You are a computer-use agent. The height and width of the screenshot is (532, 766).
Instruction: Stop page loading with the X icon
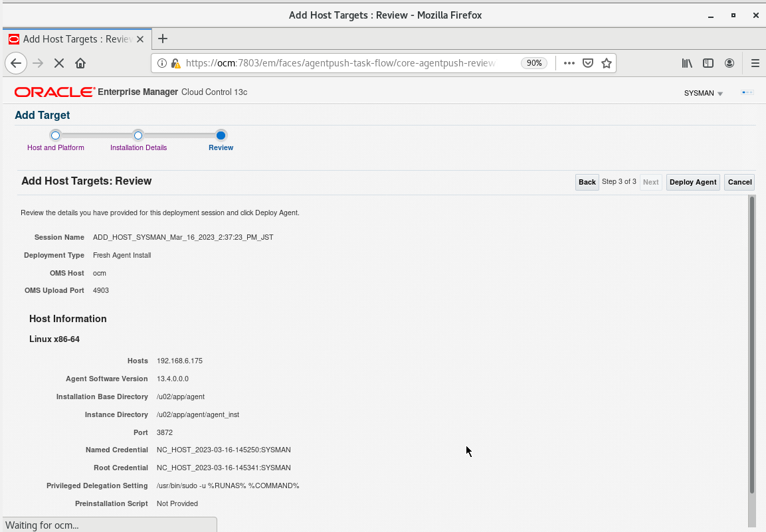[59, 63]
